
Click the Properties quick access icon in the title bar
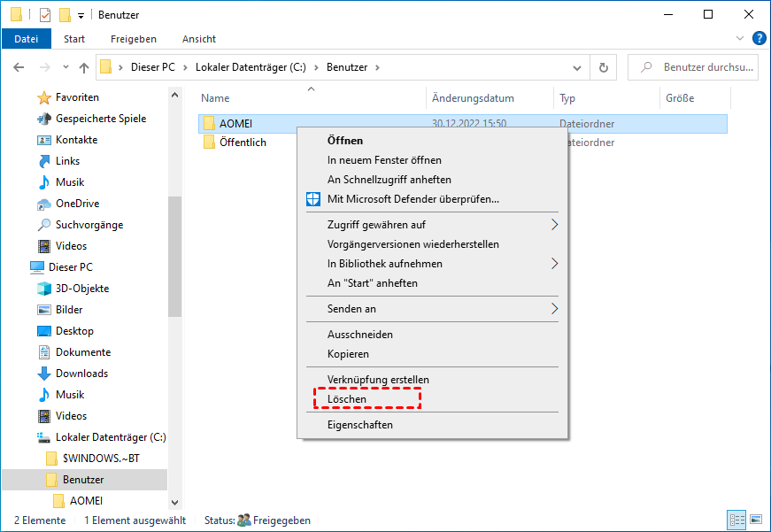pos(45,15)
